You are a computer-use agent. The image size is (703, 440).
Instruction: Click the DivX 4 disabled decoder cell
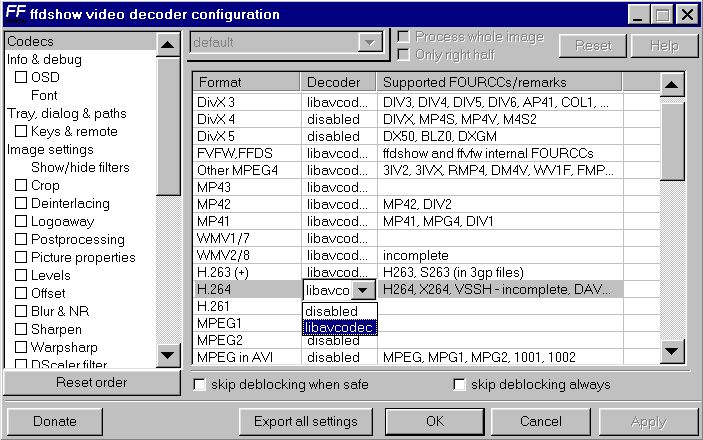point(338,119)
